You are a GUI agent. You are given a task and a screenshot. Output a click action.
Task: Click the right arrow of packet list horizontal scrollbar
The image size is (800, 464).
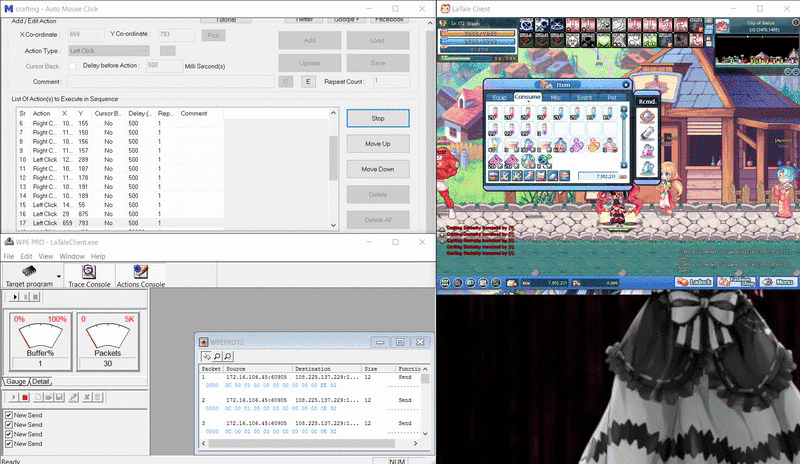(x=415, y=443)
